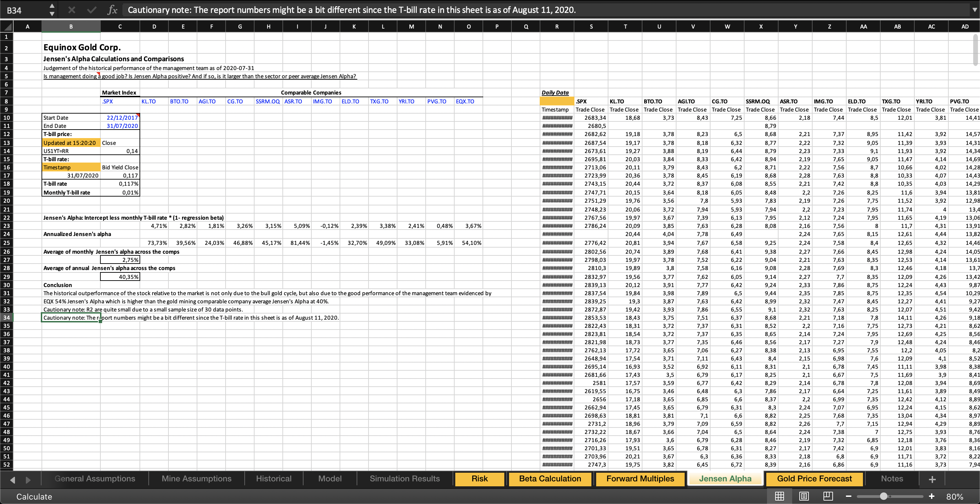Screen dimensions: 980x504
Task: Select the EQX.TO comparable ticker
Action: coord(469,101)
